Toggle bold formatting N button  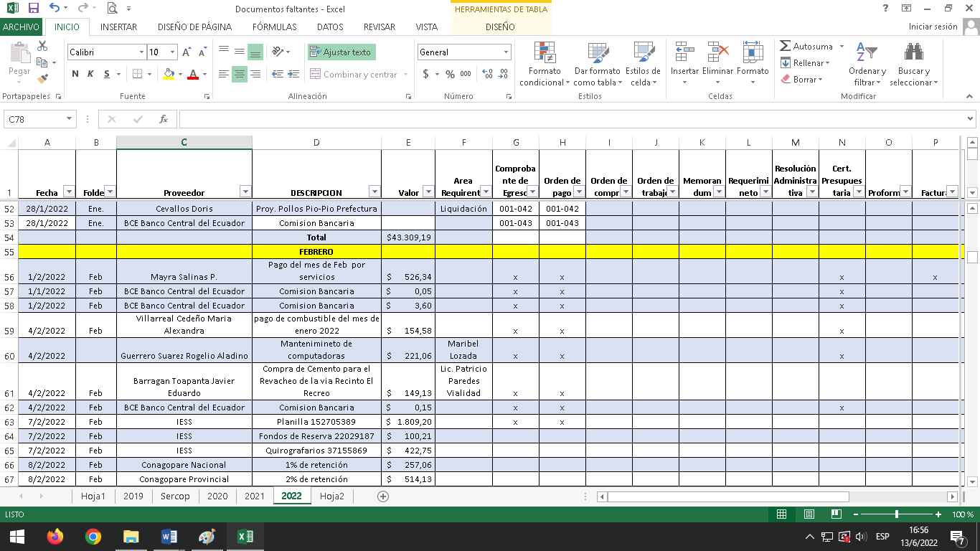75,74
